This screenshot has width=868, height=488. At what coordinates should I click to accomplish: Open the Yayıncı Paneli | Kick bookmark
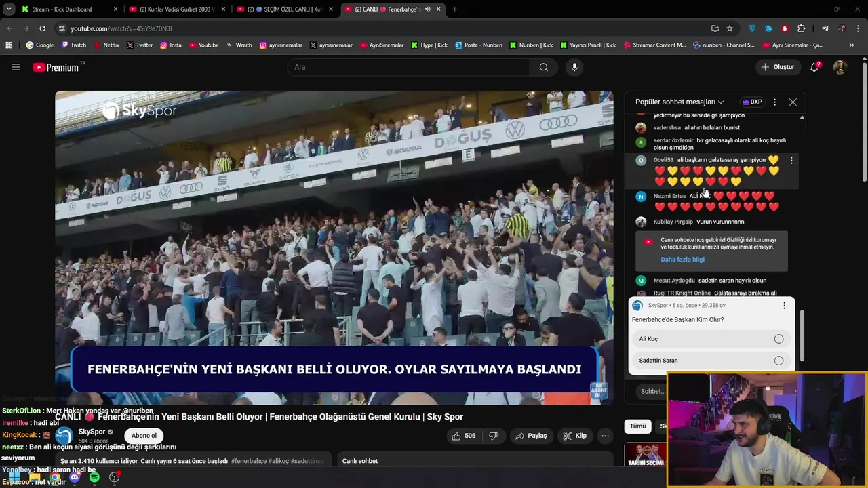click(x=588, y=45)
